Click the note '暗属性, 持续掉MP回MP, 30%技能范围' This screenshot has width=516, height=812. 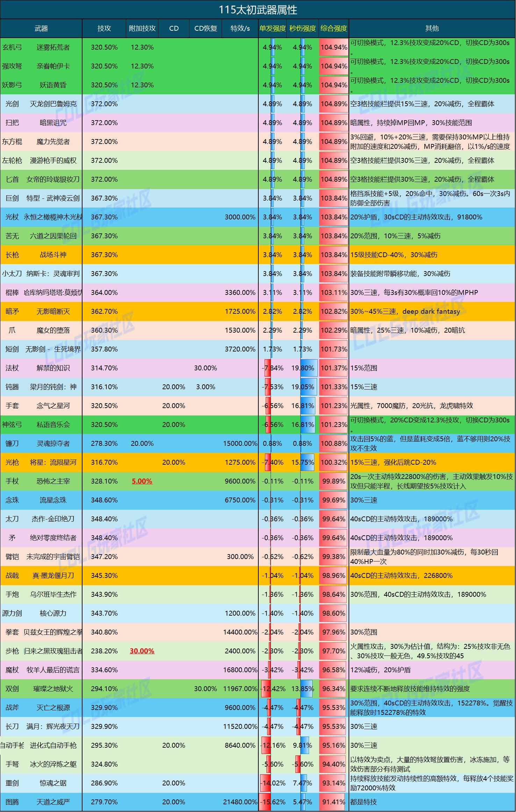pos(411,123)
